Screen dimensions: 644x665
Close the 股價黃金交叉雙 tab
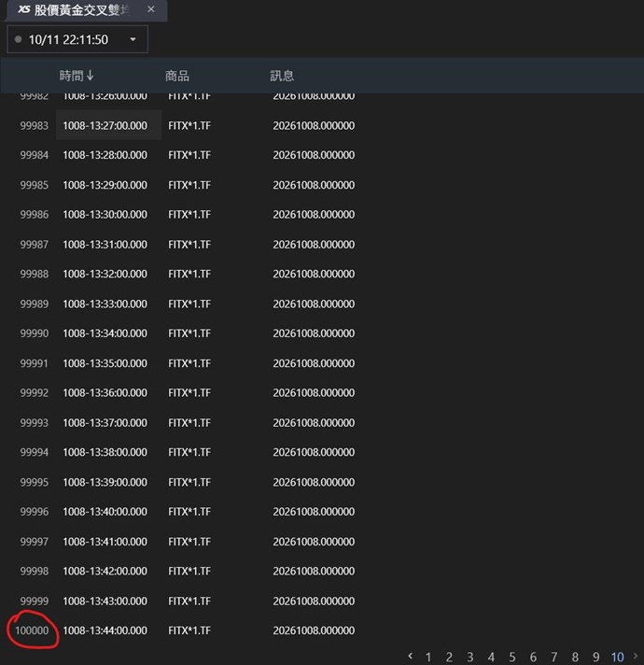[151, 9]
